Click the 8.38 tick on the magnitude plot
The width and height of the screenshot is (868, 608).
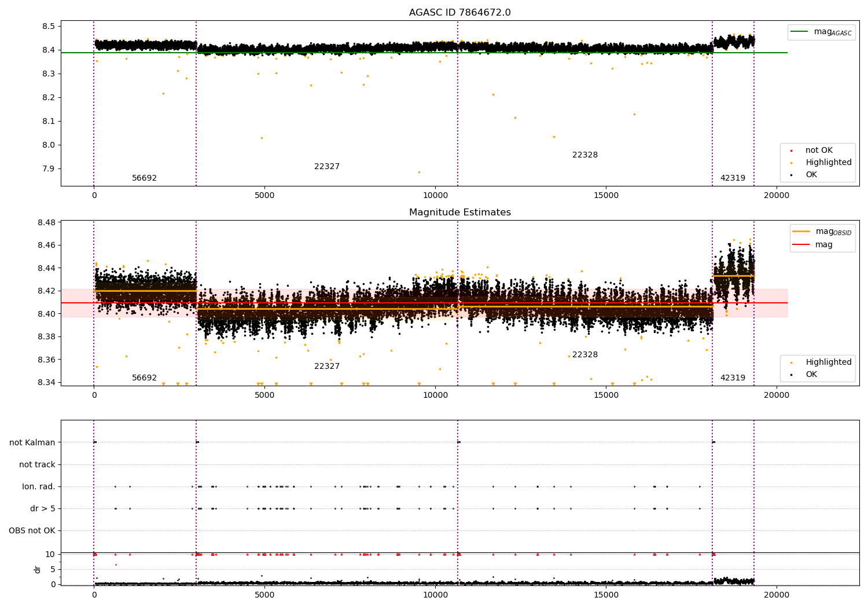(46, 337)
